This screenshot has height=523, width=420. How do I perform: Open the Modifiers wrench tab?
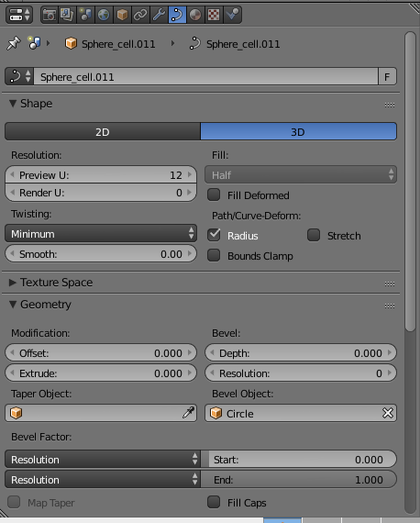point(159,15)
